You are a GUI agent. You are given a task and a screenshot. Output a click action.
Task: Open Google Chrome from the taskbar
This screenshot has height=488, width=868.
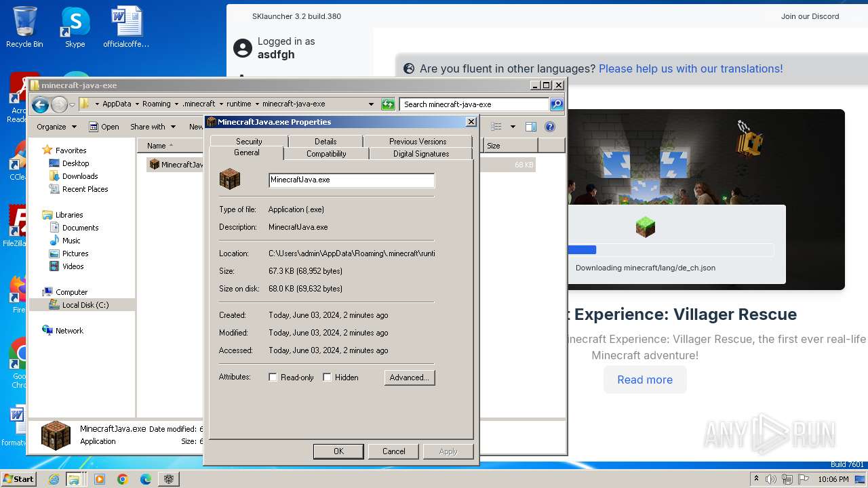(123, 479)
